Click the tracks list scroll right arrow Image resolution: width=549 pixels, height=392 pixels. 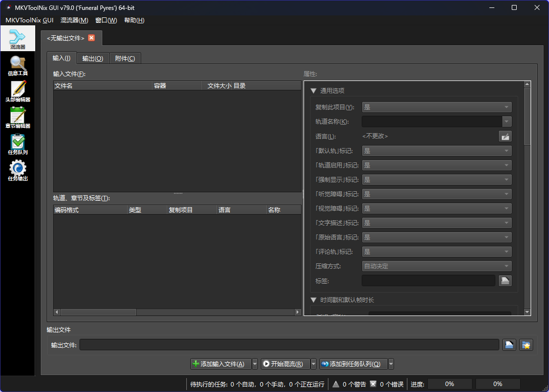(x=298, y=312)
